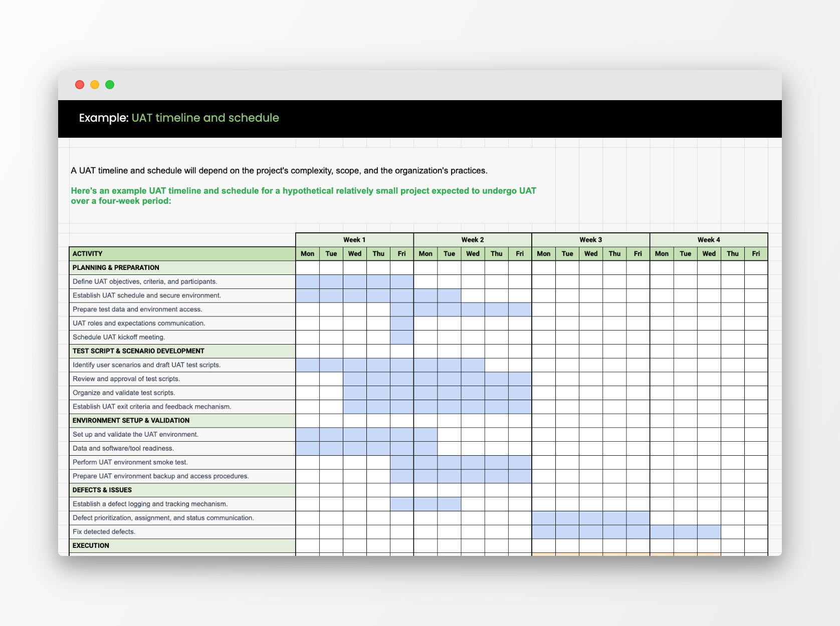Click the 'Schedule UAT kickoff meeting.' activity cell
Viewport: 840px width, 626px height.
coord(182,338)
